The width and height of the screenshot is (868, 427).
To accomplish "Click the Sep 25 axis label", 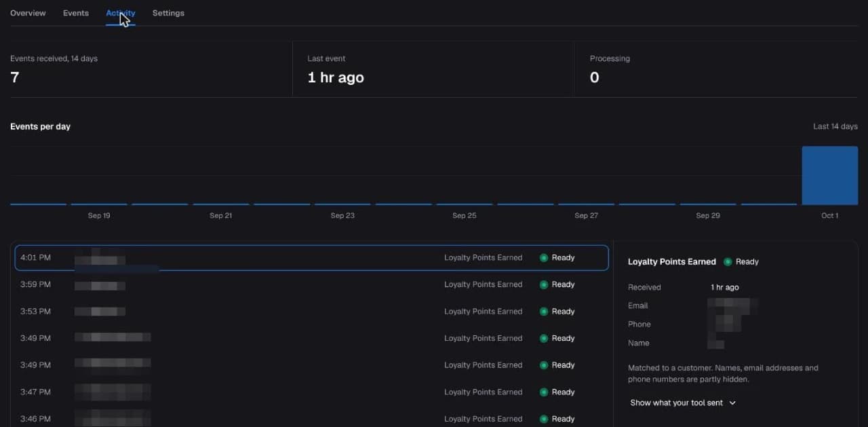I will 464,215.
